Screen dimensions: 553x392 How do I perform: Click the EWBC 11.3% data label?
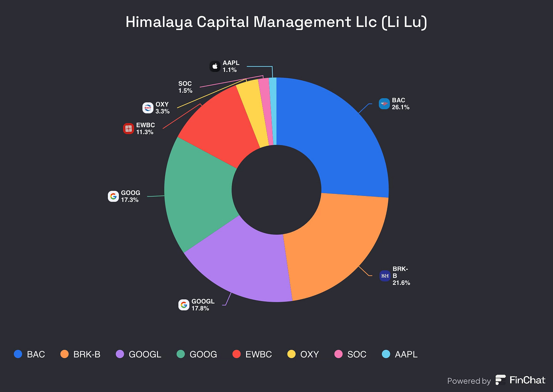(x=145, y=128)
